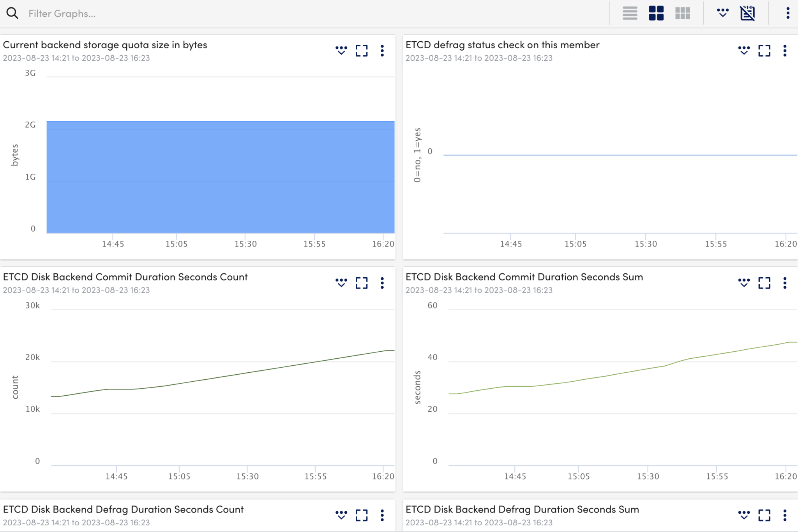Viewport: 798px width, 532px height.
Task: Click the Current backend storage quota chart title
Action: pyautogui.click(x=105, y=44)
